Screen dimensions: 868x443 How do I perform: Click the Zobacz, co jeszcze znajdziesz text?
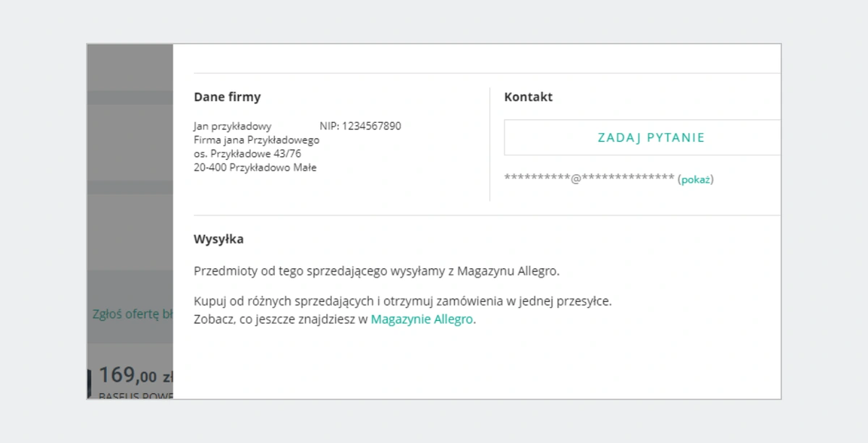point(281,319)
